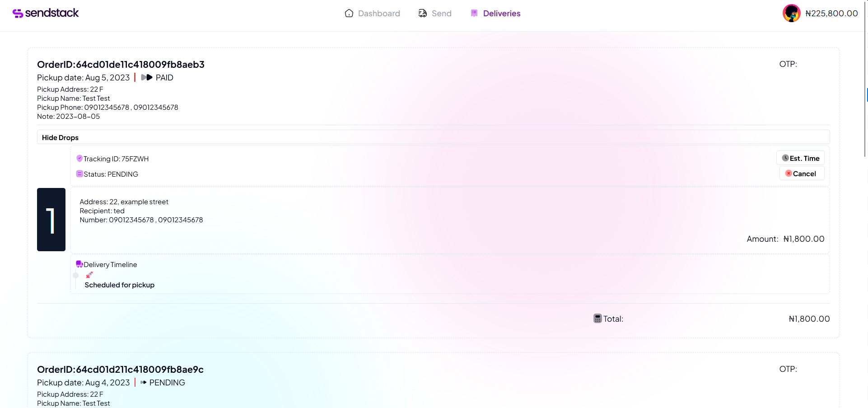The height and width of the screenshot is (408, 868).
Task: Click the red X cancel icon
Action: [x=789, y=173]
